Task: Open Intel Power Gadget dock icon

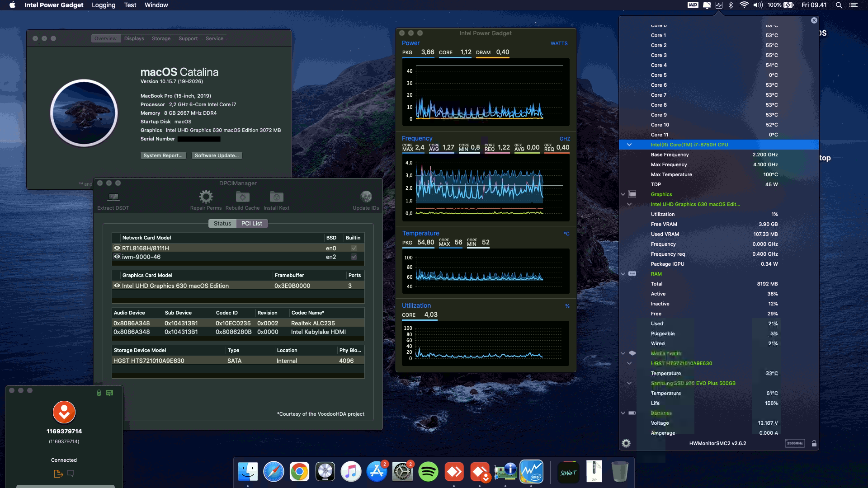Action: (x=531, y=472)
